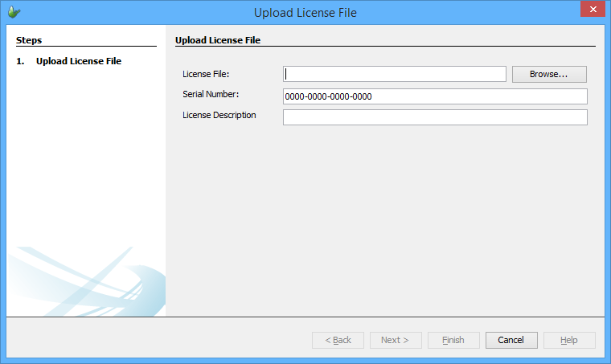The width and height of the screenshot is (611, 364).
Task: Click the application icon in the title bar
Action: point(14,12)
